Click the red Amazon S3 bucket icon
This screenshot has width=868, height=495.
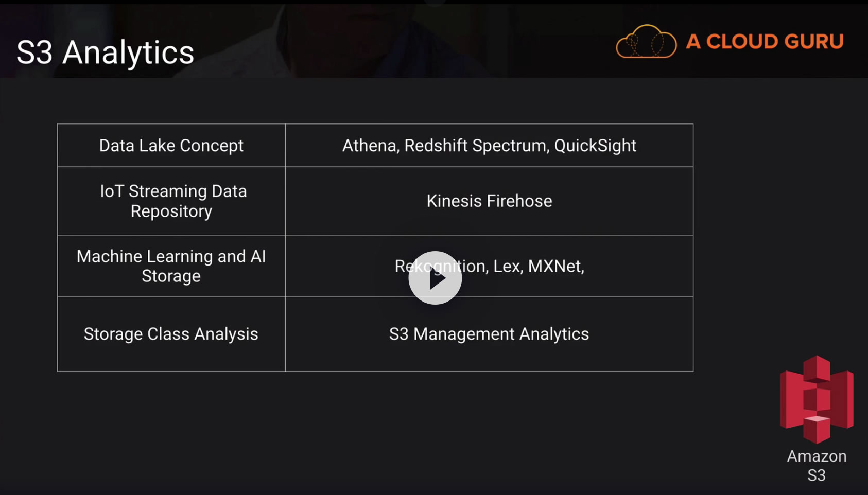tap(817, 399)
